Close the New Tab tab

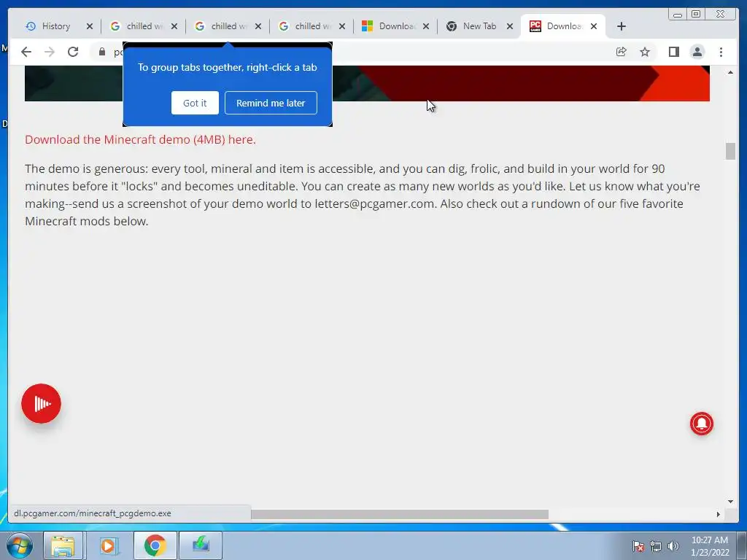(510, 26)
